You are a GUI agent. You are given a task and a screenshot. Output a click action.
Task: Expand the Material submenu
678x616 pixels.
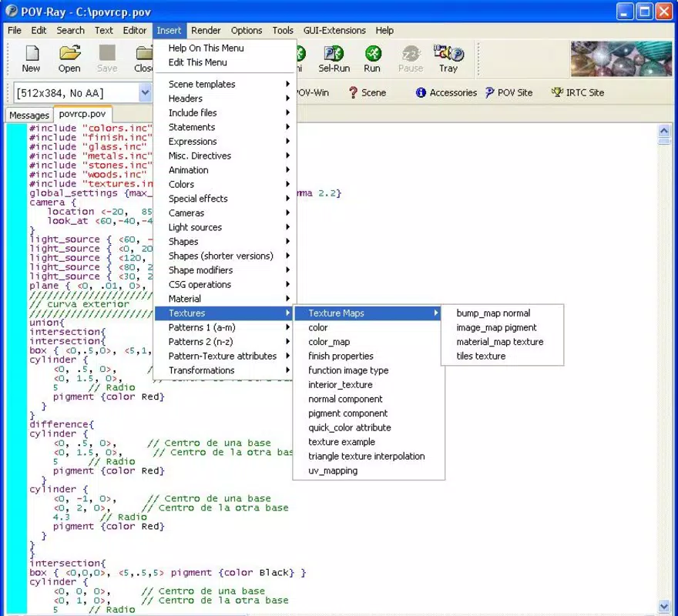[x=224, y=298]
